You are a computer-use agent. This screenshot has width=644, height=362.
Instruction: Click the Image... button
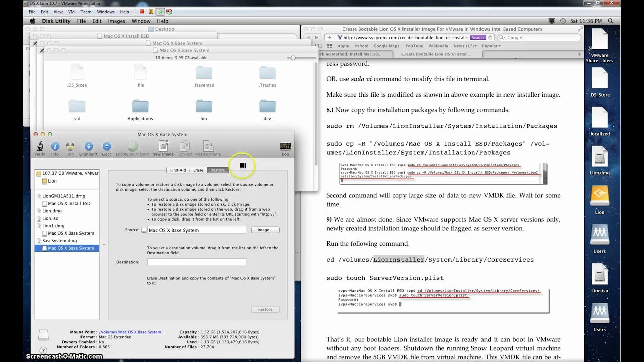pos(265,230)
